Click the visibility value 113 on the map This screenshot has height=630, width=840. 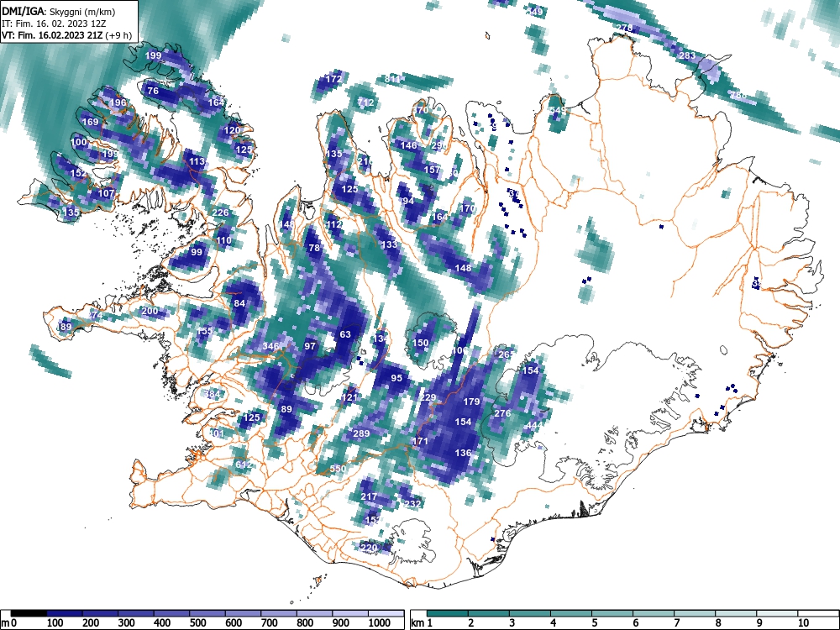pos(197,161)
